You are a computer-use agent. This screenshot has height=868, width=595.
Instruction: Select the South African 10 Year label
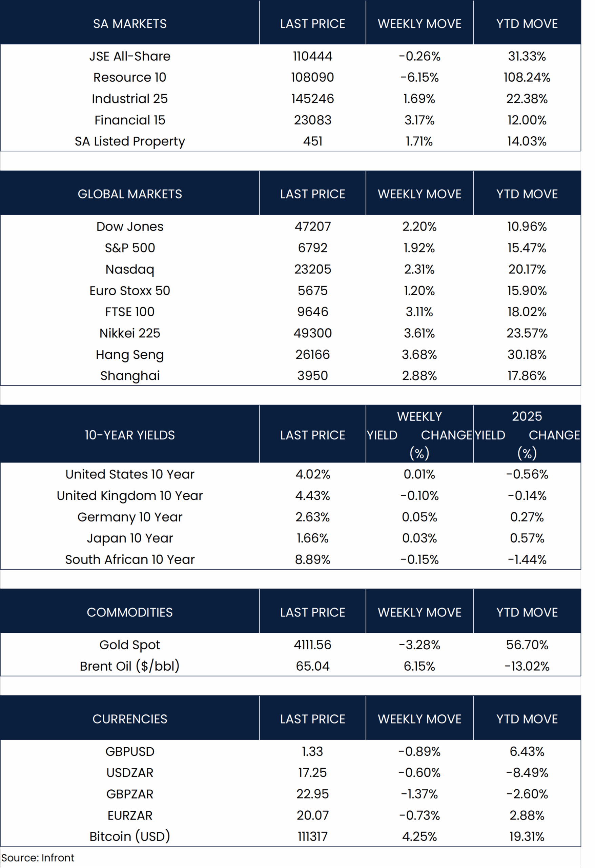[x=129, y=559]
